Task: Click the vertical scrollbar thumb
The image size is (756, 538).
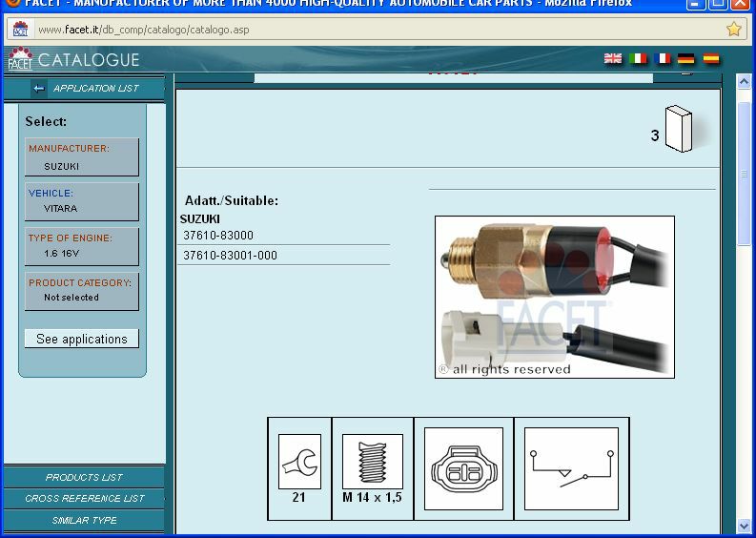Action: coord(744,174)
